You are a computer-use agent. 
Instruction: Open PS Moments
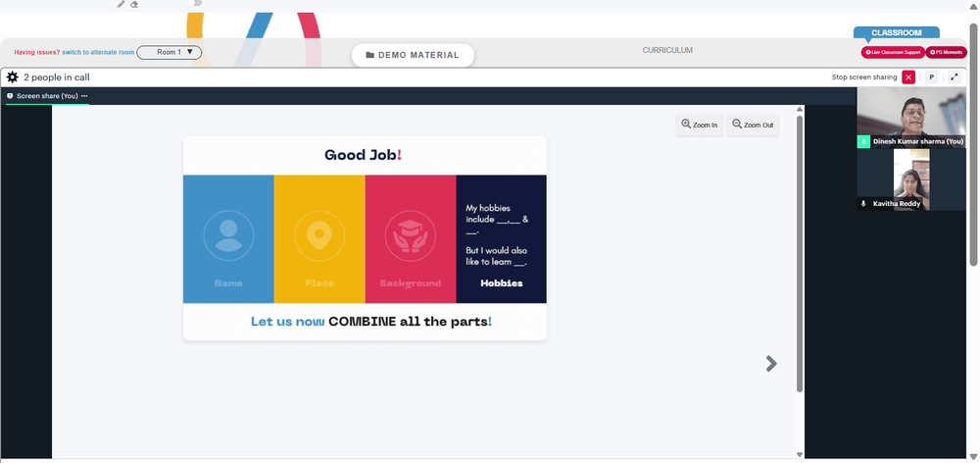point(947,53)
